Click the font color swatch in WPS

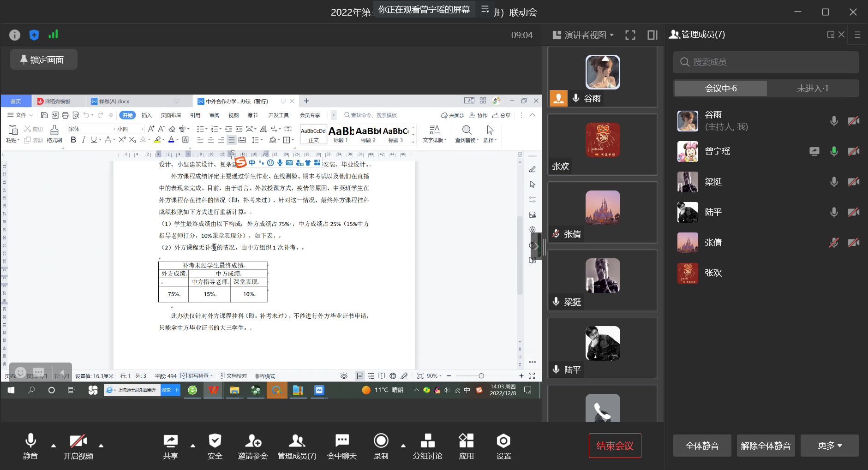[171, 140]
